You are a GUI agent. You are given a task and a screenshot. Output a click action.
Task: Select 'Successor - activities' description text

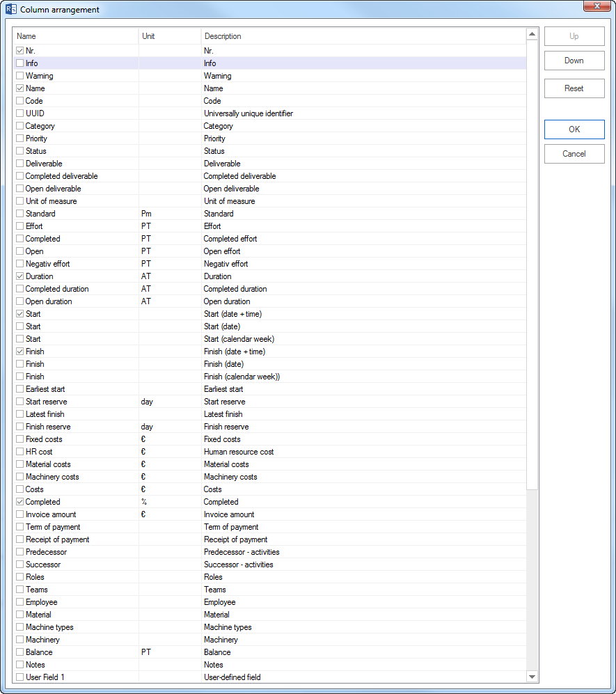point(239,565)
